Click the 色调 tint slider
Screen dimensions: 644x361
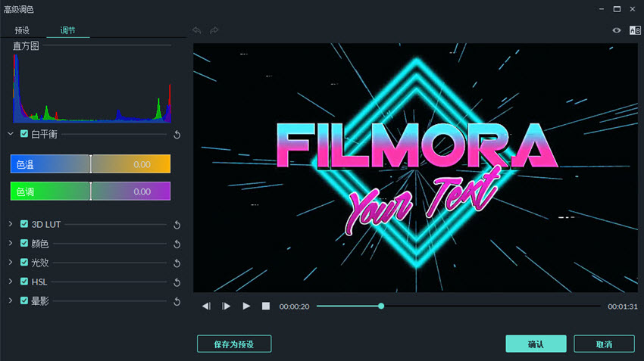[x=90, y=191]
